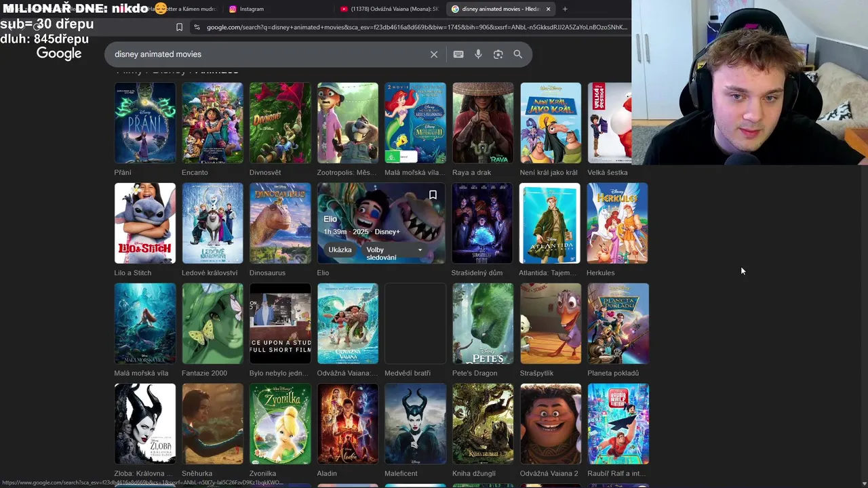
Task: Open the Strašidelný dům poster
Action: click(482, 223)
